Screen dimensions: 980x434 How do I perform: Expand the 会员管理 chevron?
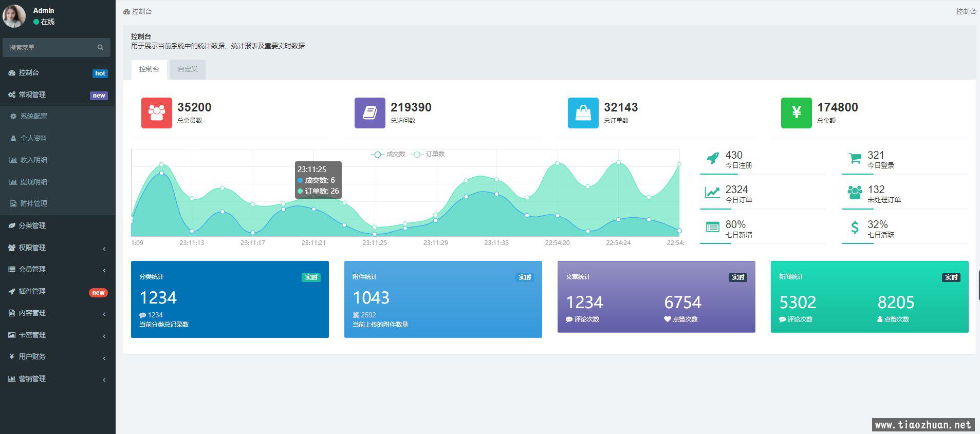point(104,271)
